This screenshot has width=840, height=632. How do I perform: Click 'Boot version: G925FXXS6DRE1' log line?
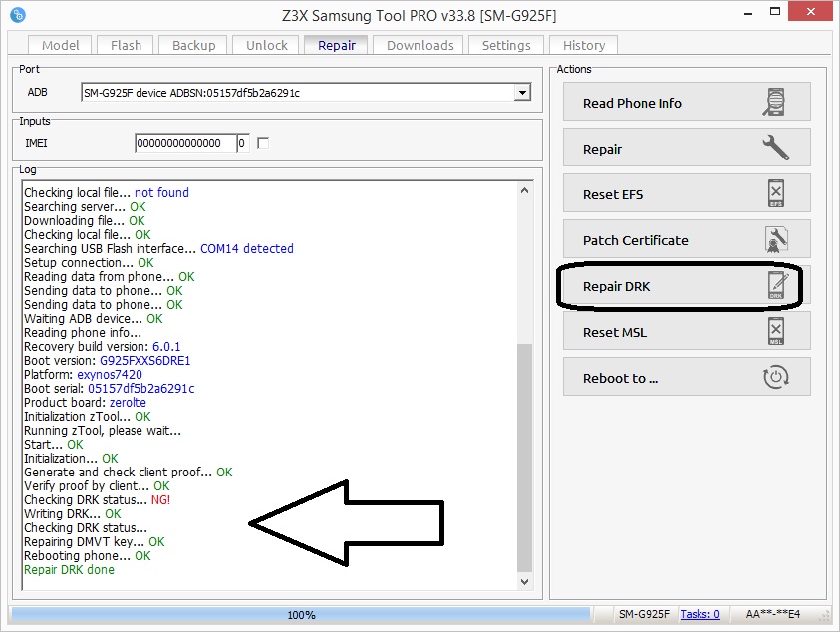(x=108, y=361)
